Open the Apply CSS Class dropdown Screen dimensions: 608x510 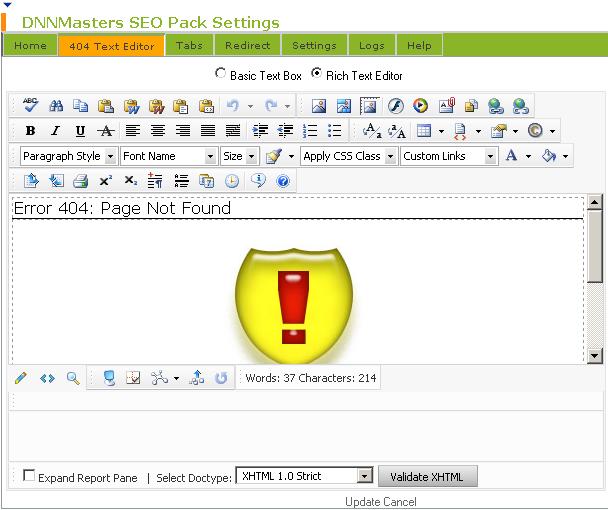349,156
